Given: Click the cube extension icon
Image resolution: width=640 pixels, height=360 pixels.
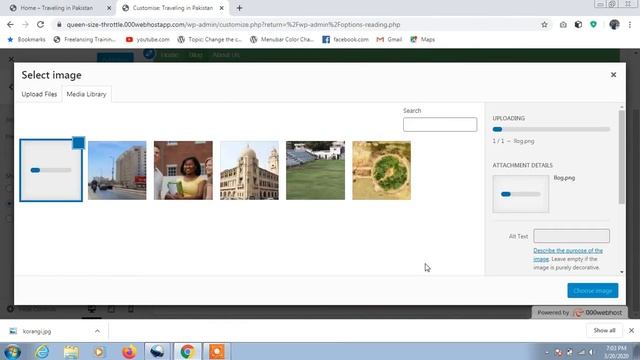Looking at the screenshot, I should 578,24.
